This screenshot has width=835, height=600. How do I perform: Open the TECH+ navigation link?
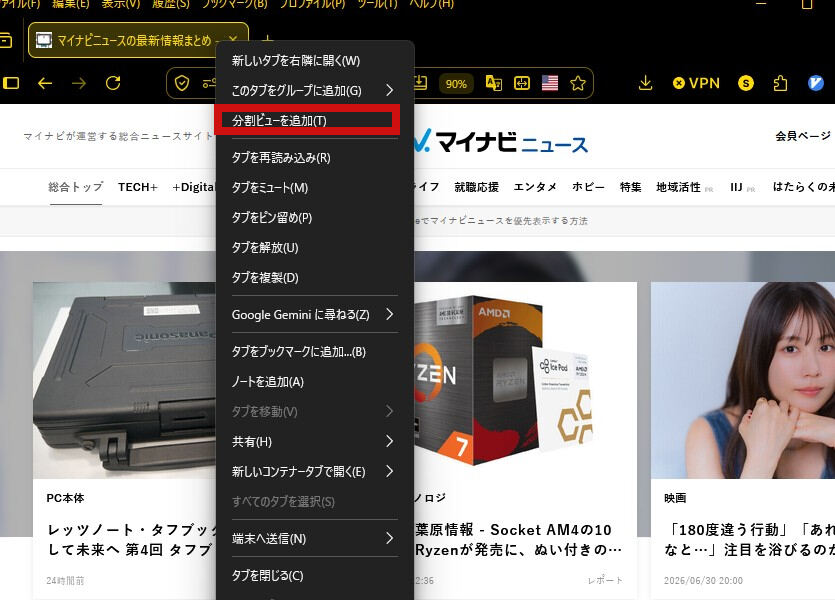click(x=138, y=187)
